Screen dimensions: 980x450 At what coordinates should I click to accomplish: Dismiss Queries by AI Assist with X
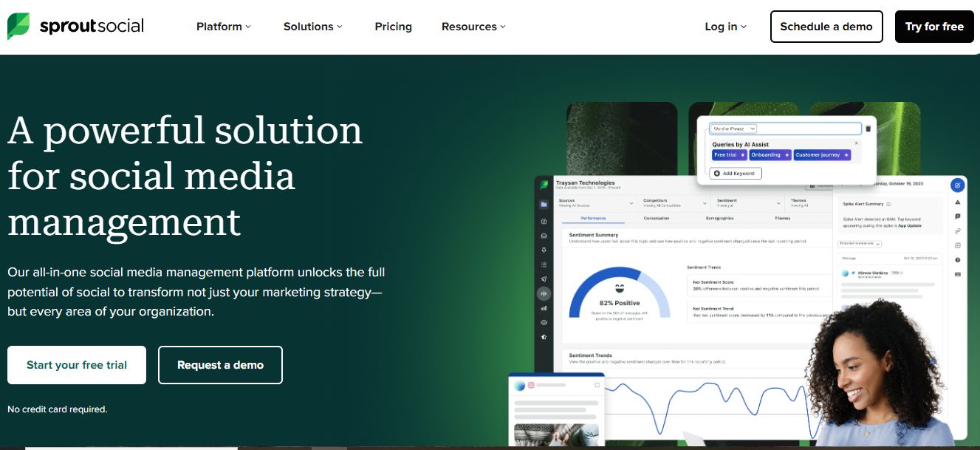pos(857,143)
